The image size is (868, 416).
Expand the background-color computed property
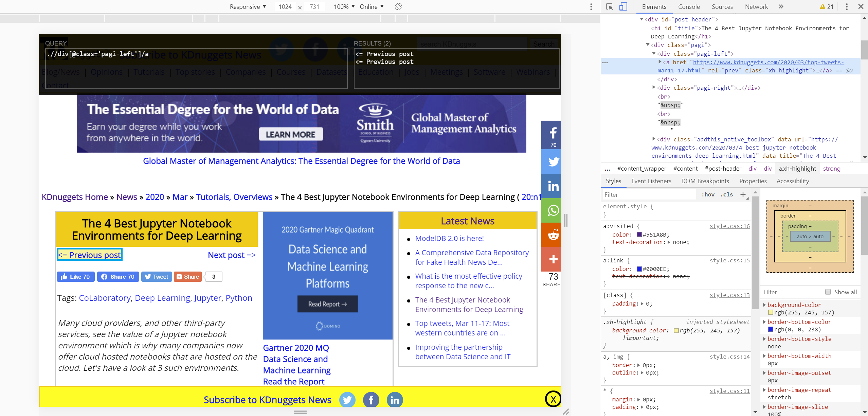click(764, 305)
